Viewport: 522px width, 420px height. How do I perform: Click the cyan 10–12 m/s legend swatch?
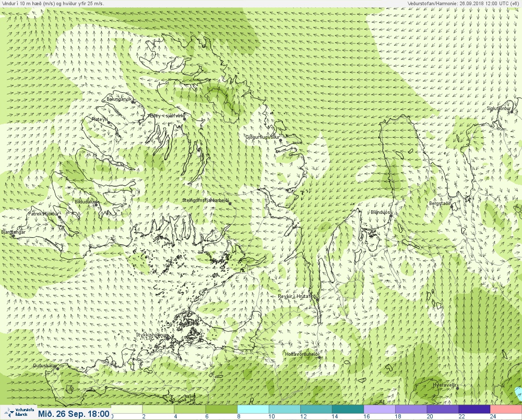(x=284, y=409)
